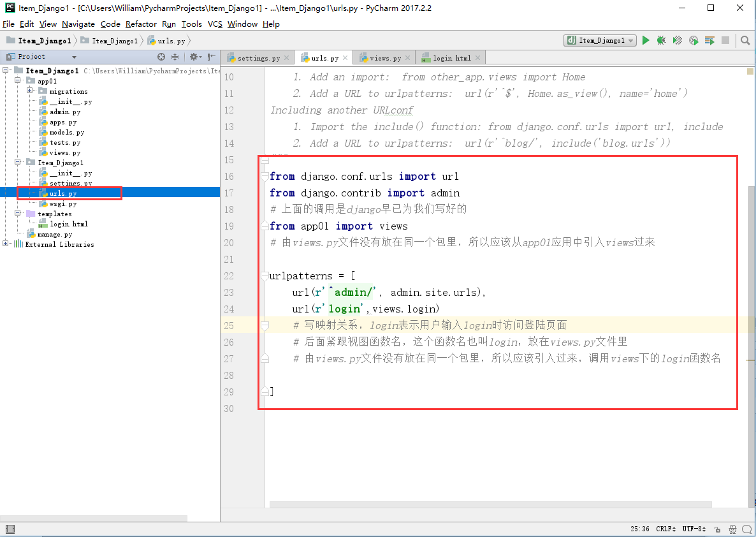Viewport: 756px width, 537px height.
Task: Expand the migrations folder
Action: pos(30,91)
